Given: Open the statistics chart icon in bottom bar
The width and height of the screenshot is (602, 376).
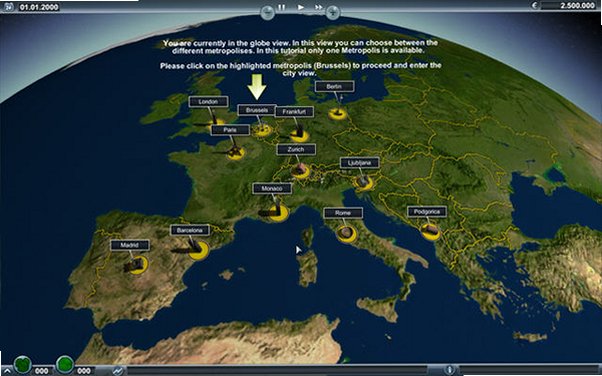Looking at the screenshot, I should (119, 371).
